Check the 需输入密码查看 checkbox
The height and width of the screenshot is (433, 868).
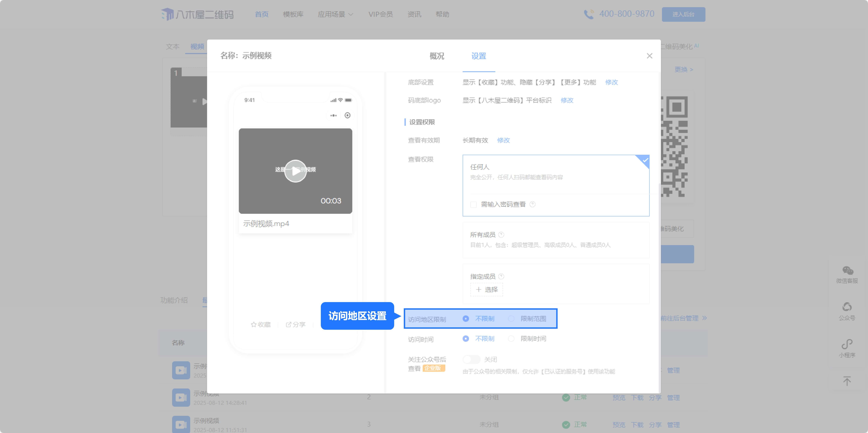click(473, 205)
